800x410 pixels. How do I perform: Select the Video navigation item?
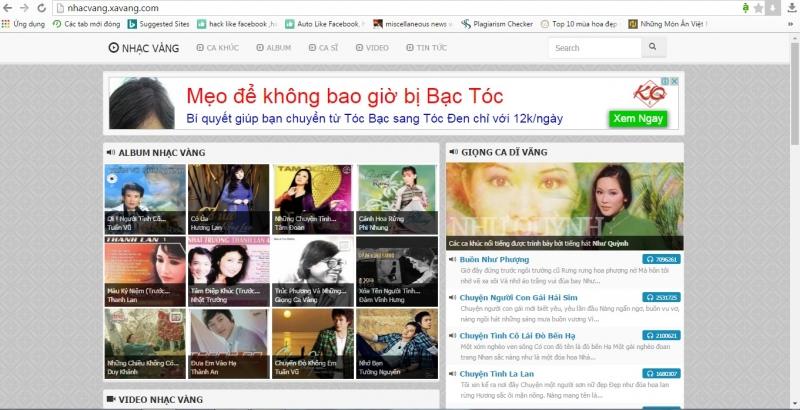click(x=372, y=47)
